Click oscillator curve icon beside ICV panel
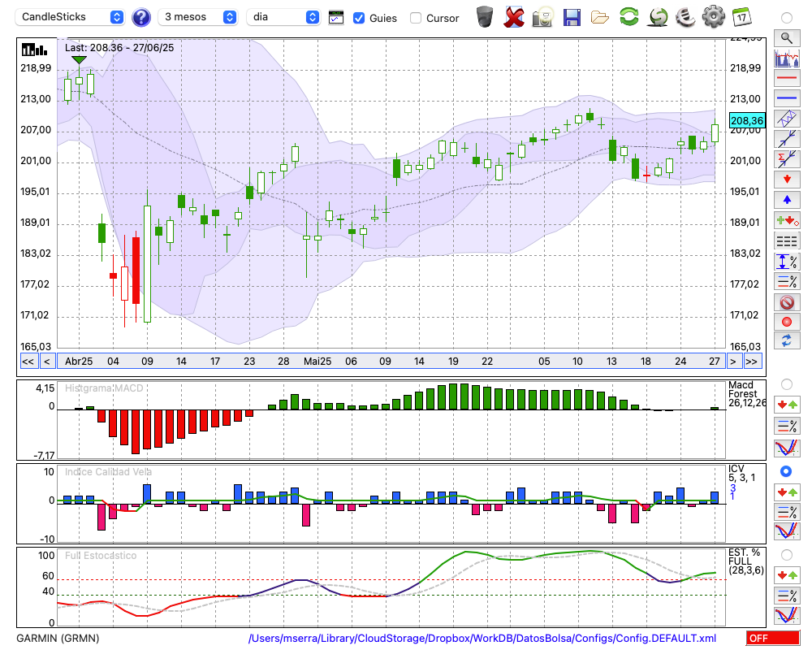The image size is (812, 650). pyautogui.click(x=787, y=531)
